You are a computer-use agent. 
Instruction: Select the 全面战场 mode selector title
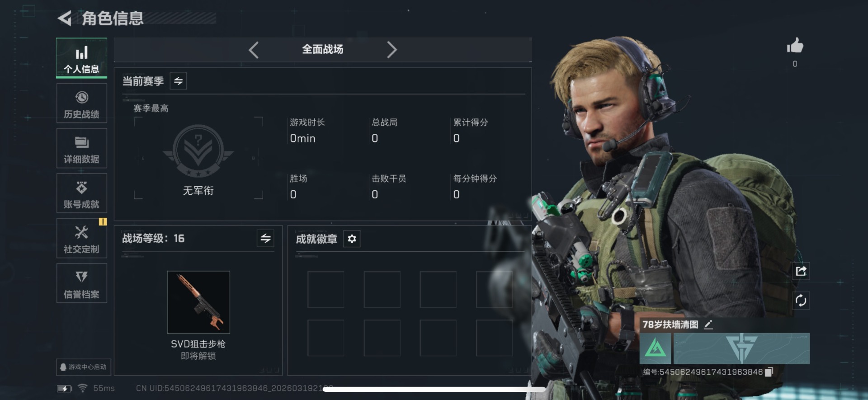coord(323,49)
